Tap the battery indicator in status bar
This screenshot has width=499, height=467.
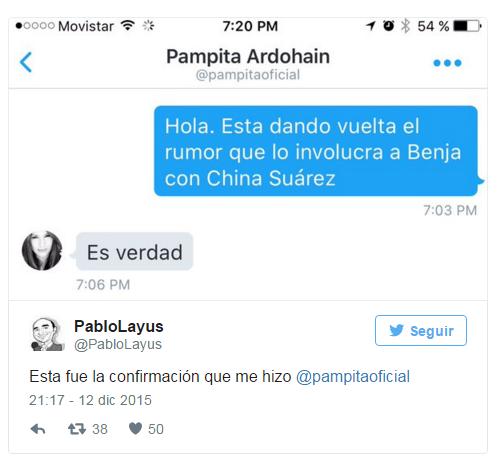point(467,26)
